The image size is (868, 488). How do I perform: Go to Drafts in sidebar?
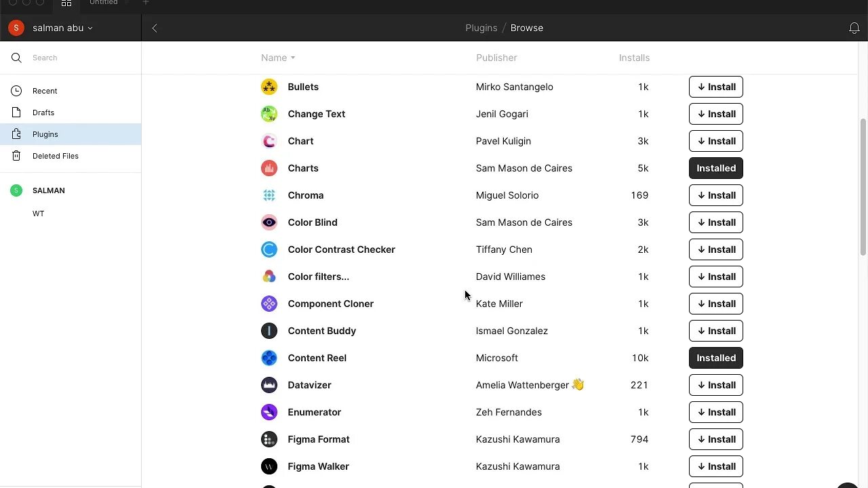point(71,113)
